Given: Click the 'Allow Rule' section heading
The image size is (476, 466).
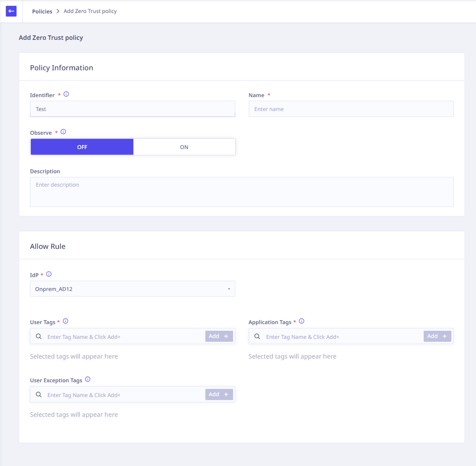Looking at the screenshot, I should pos(48,246).
